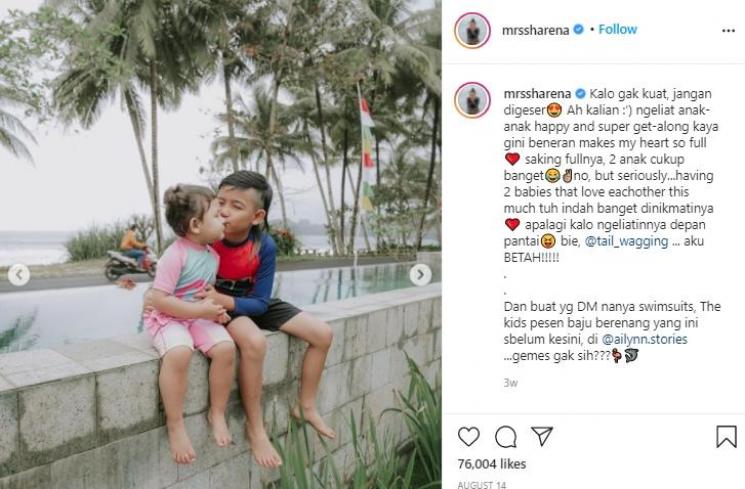The width and height of the screenshot is (745, 489).
Task: Open the @tail_wagging mention link
Action: pos(626,241)
